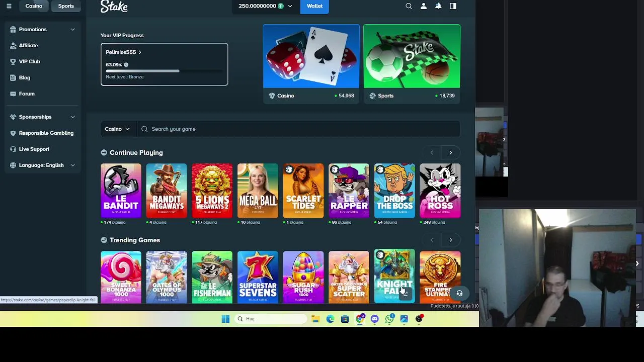Open the search magnifier in header
The height and width of the screenshot is (362, 644).
[409, 6]
